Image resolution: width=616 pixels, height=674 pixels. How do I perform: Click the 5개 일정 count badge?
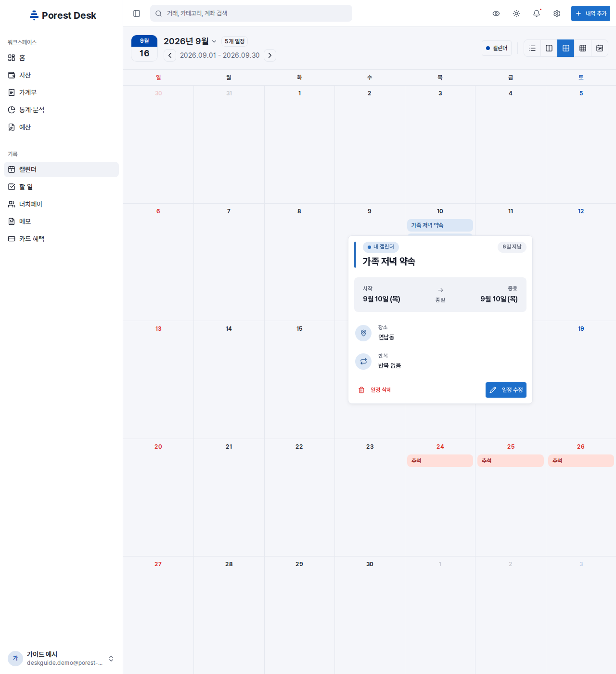pos(235,41)
